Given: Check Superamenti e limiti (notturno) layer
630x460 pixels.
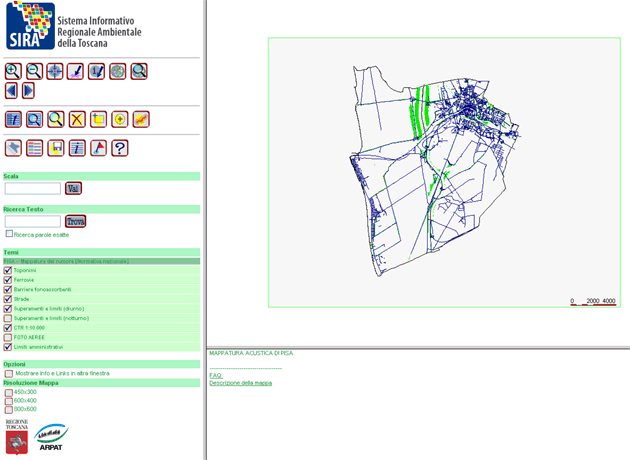Looking at the screenshot, I should pos(8,318).
